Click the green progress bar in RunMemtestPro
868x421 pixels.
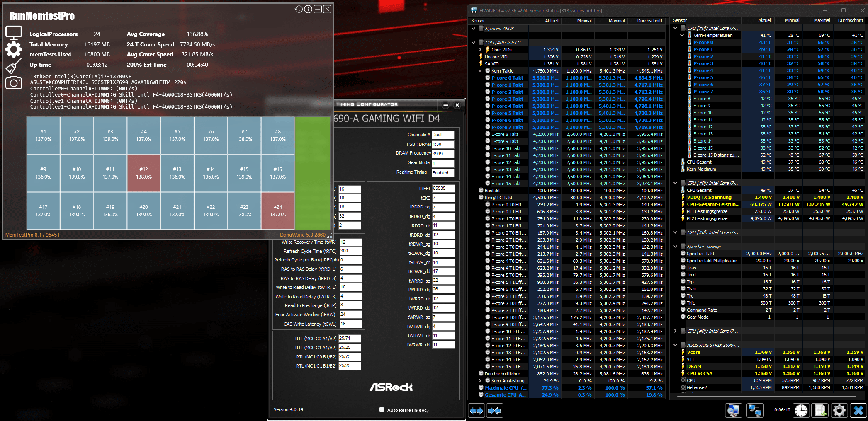pos(312,173)
